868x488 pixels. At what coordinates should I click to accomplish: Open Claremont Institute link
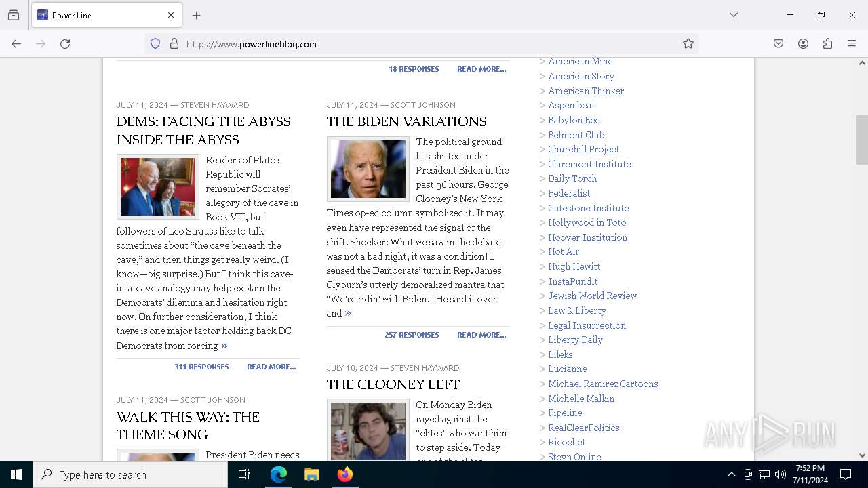pos(589,164)
